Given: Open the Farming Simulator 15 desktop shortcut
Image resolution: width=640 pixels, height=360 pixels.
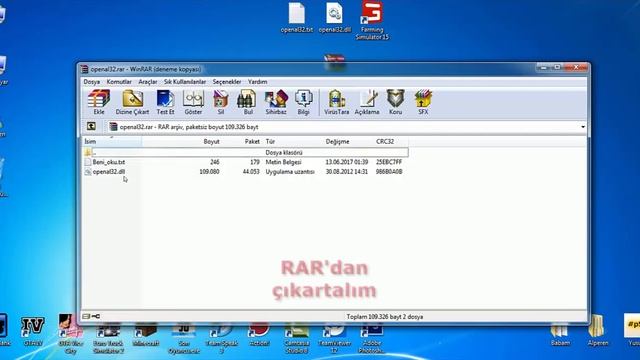Looking at the screenshot, I should pos(372,20).
